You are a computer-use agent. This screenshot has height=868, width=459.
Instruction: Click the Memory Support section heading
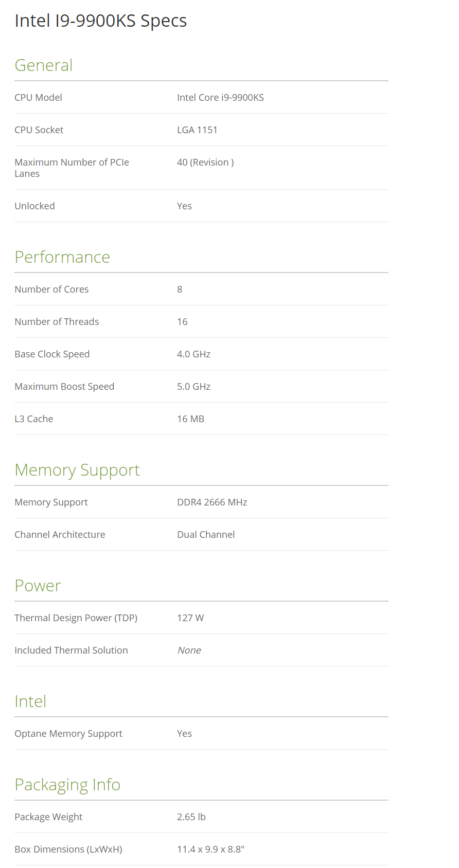[x=77, y=470]
